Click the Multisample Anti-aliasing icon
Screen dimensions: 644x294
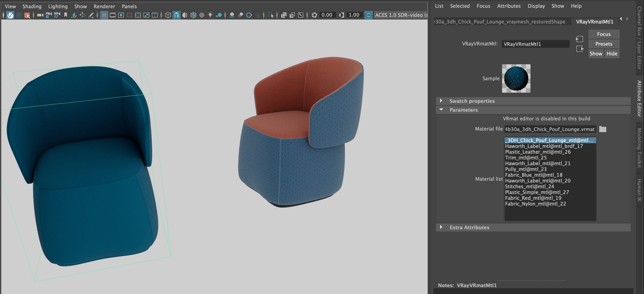(249, 15)
